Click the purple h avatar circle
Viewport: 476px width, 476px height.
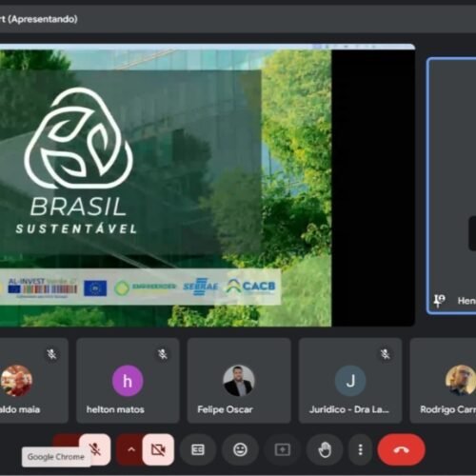128,381
